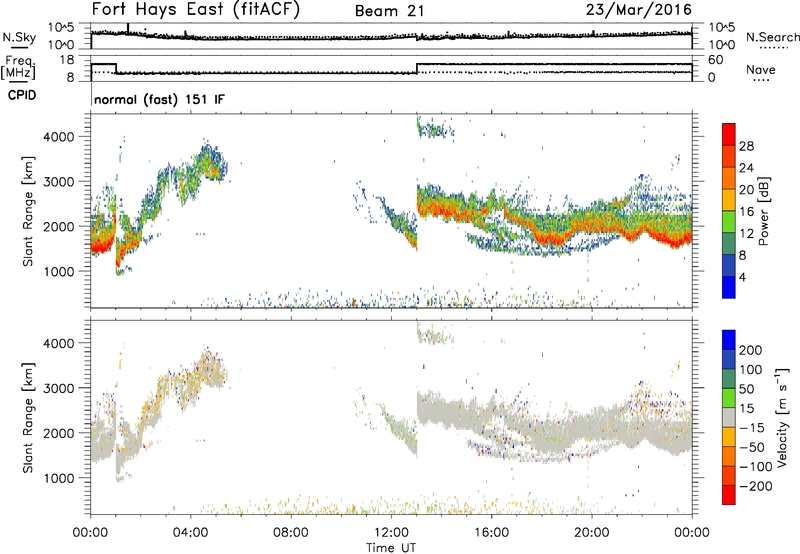Image resolution: width=800 pixels, height=554 pixels.
Task: Select the "12" tick label on the Power bar
Action: [x=746, y=234]
